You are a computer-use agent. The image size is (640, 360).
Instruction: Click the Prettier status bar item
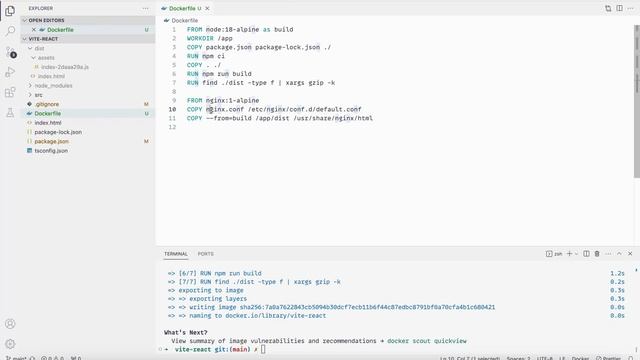(608, 358)
